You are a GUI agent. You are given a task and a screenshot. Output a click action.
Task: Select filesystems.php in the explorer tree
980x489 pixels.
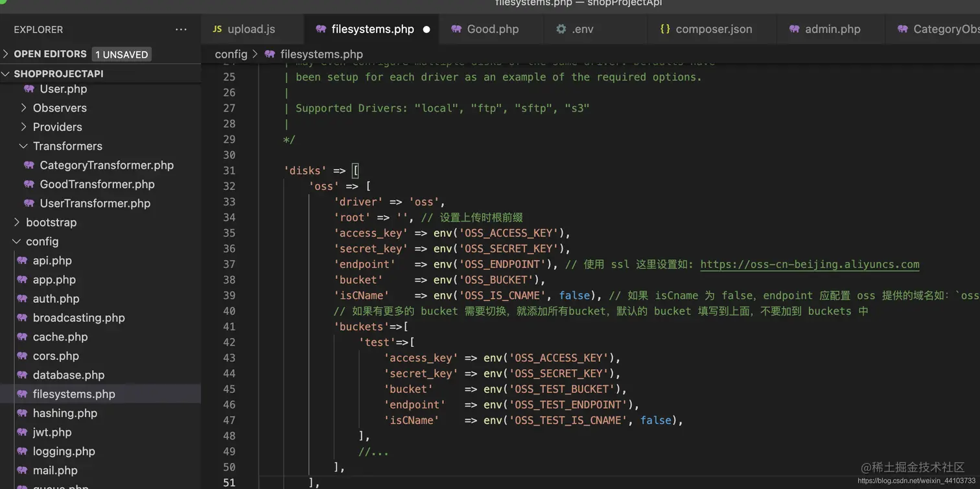(x=100, y=394)
